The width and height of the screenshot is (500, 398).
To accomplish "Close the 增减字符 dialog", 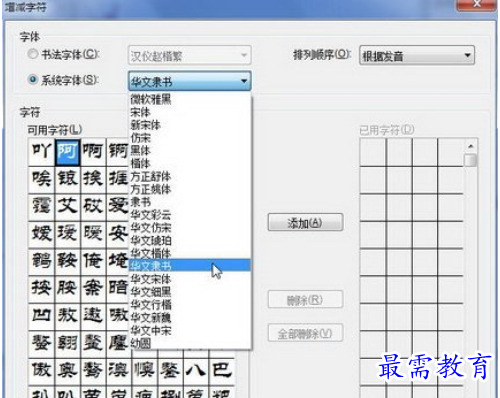I will (x=477, y=5).
